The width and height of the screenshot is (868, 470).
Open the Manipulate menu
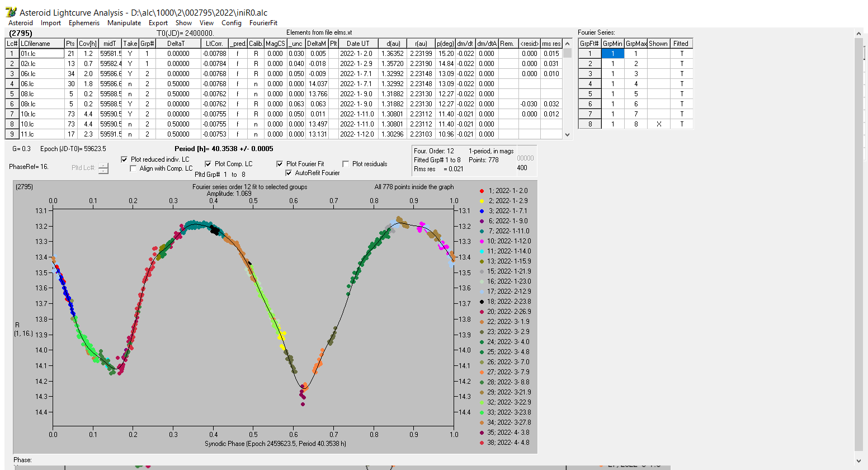point(124,23)
